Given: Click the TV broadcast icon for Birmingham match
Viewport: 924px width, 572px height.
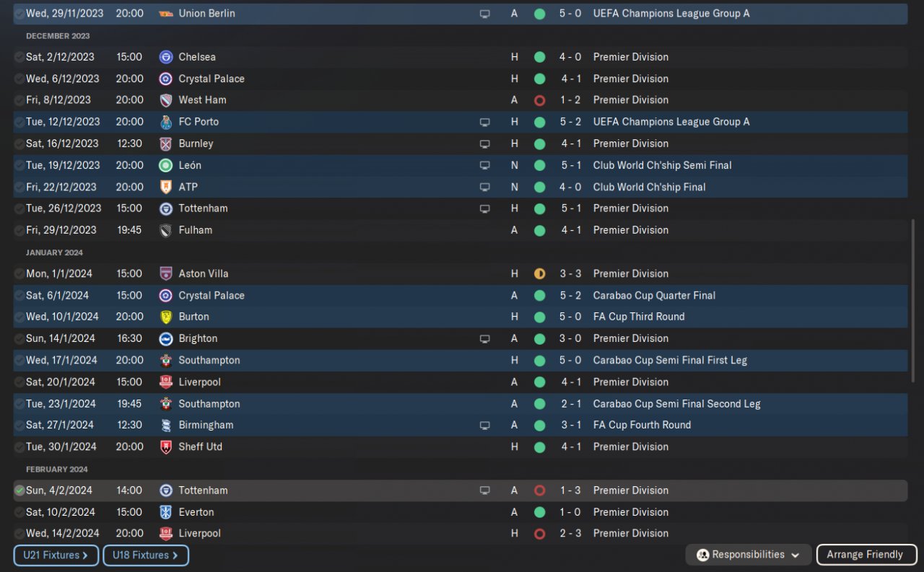Looking at the screenshot, I should pos(485,426).
